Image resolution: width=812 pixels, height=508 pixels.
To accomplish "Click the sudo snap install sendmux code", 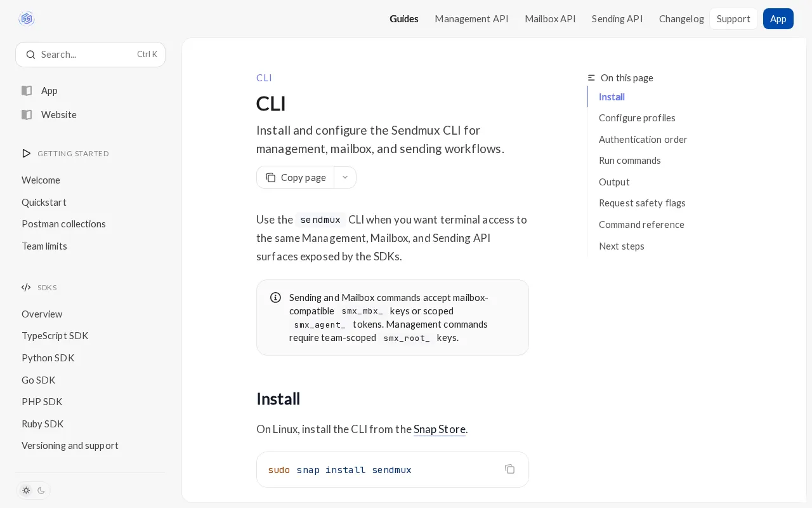I will [339, 470].
